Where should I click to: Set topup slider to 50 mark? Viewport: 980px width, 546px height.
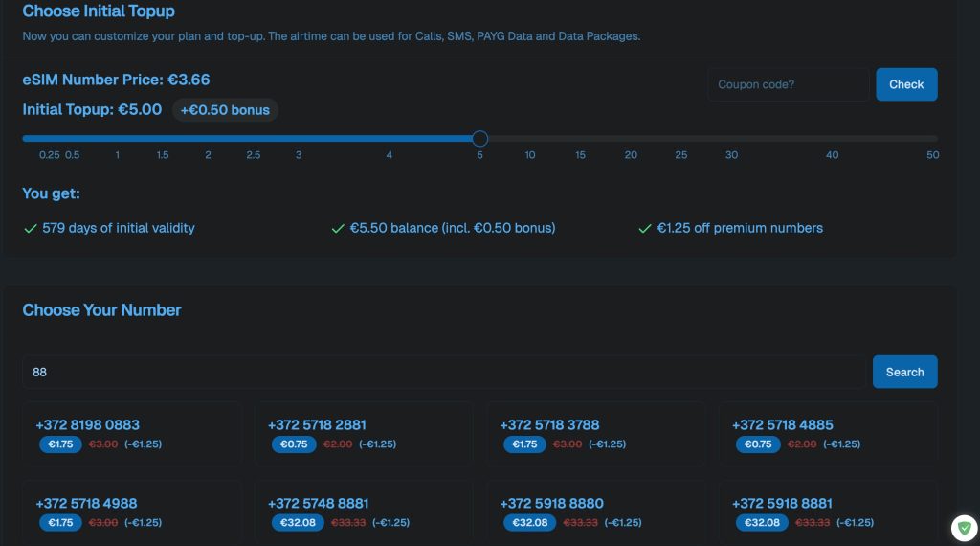click(933, 139)
